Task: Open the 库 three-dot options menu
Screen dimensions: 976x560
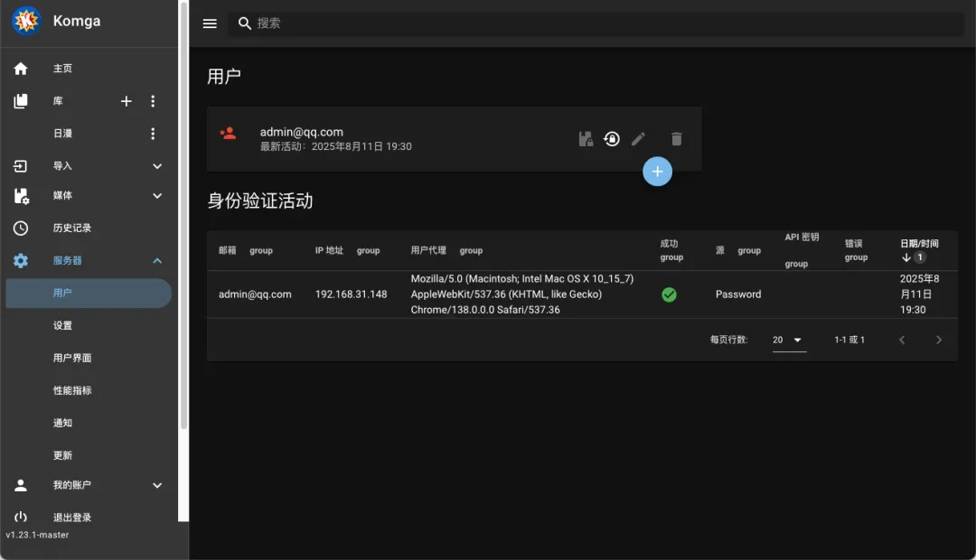Action: (x=153, y=101)
